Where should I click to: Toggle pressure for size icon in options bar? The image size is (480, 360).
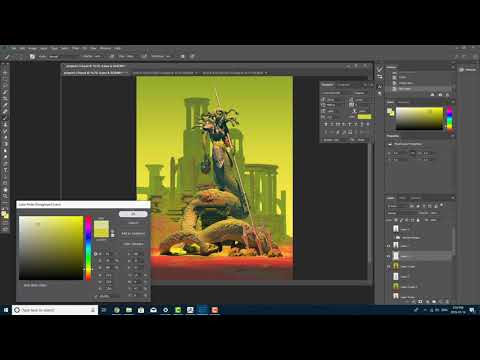click(x=192, y=57)
